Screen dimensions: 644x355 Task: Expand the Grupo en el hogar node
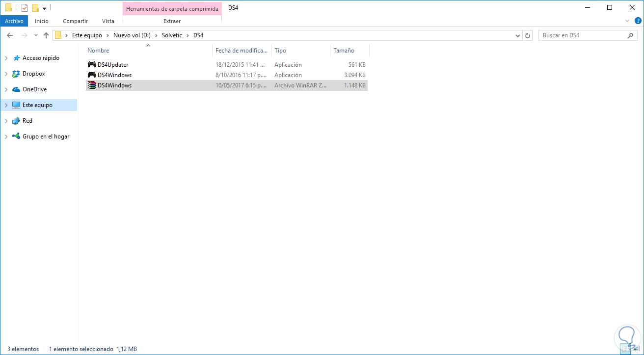[x=6, y=137]
